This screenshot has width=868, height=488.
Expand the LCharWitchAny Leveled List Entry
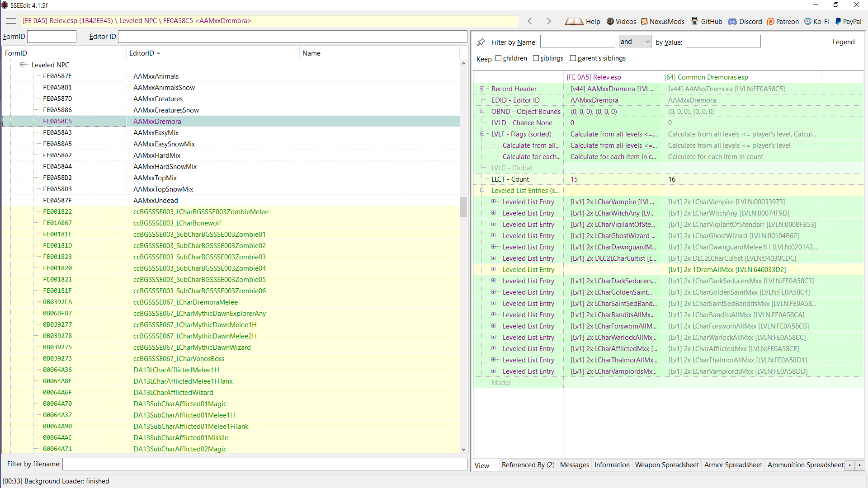click(x=493, y=213)
